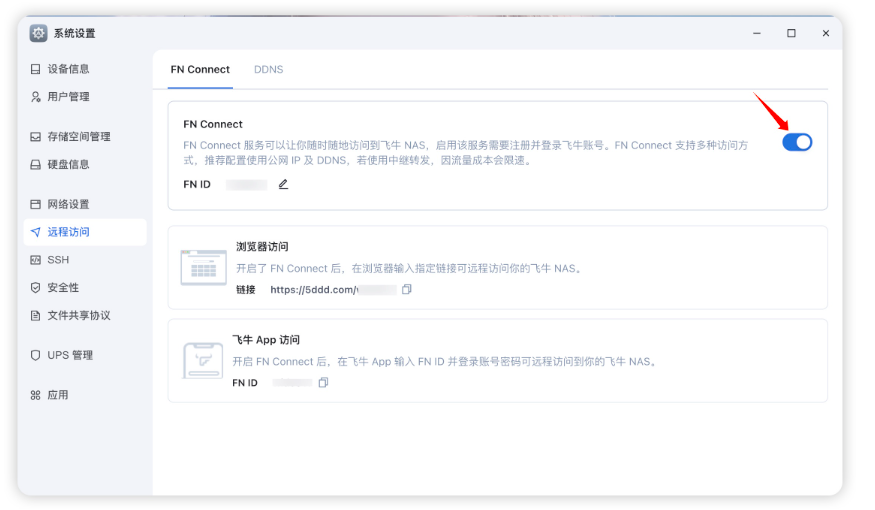The width and height of the screenshot is (875, 510).
Task: Click the UPS 管理 icon
Action: pyautogui.click(x=36, y=355)
